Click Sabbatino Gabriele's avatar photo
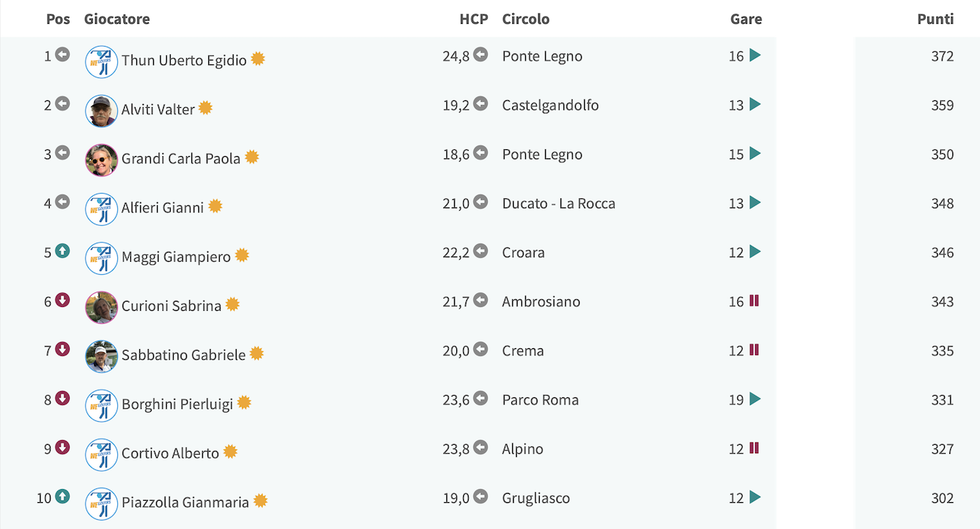980x529 pixels. [101, 357]
